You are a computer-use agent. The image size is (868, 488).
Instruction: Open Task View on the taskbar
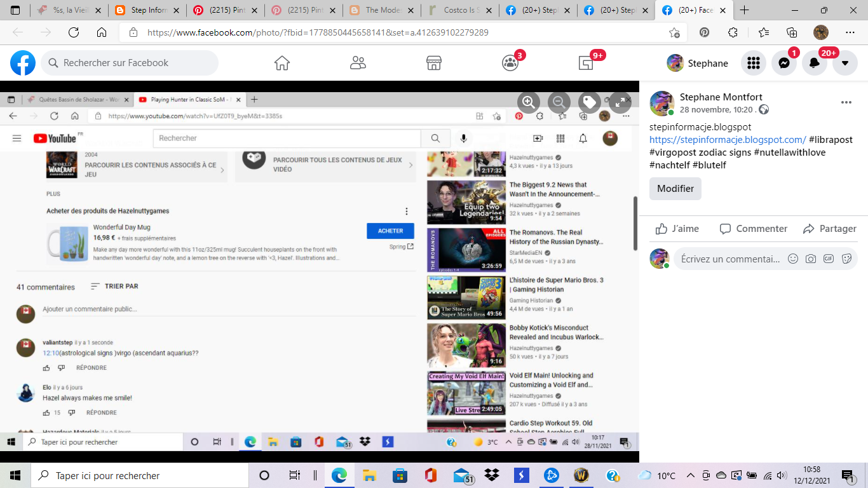tap(294, 475)
